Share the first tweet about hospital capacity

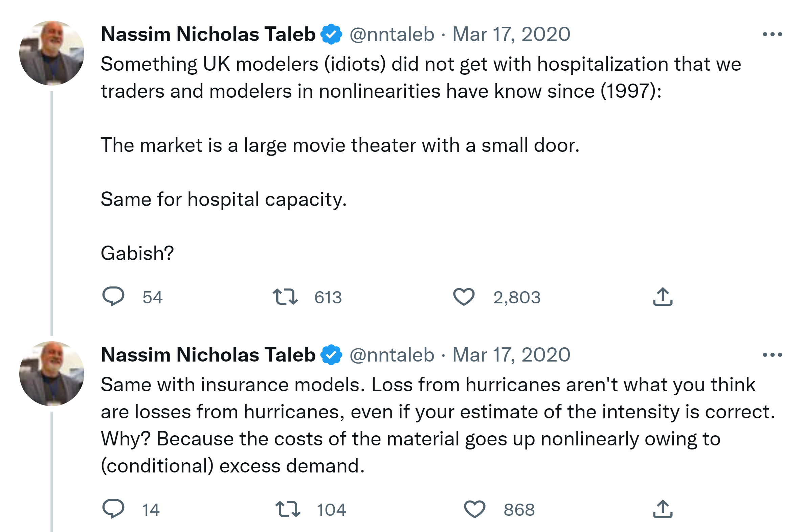(663, 297)
